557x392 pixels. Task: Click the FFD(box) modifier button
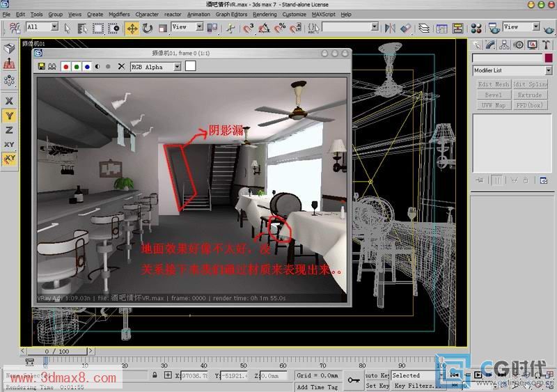530,105
